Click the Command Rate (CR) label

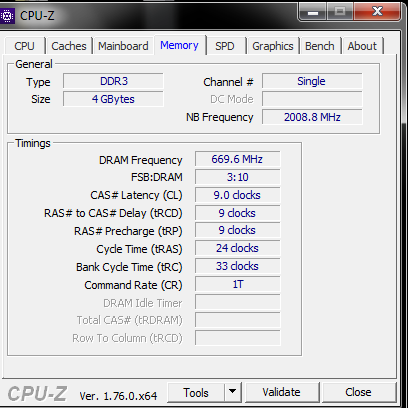pos(133,285)
